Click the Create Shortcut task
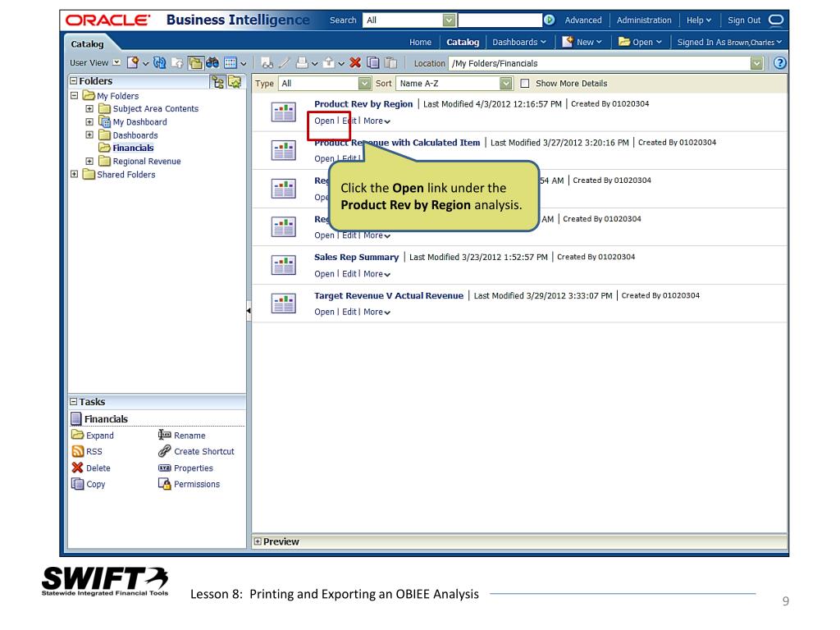This screenshot has width=840, height=630. coord(196,452)
